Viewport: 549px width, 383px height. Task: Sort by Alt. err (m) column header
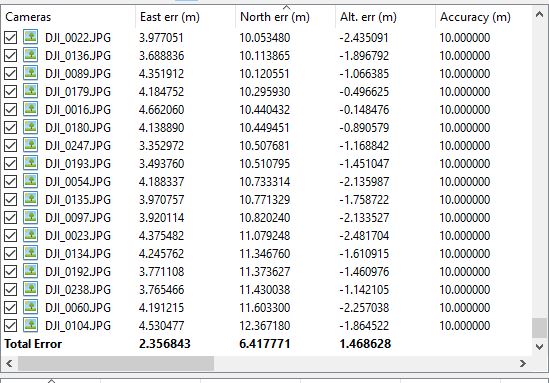click(385, 17)
